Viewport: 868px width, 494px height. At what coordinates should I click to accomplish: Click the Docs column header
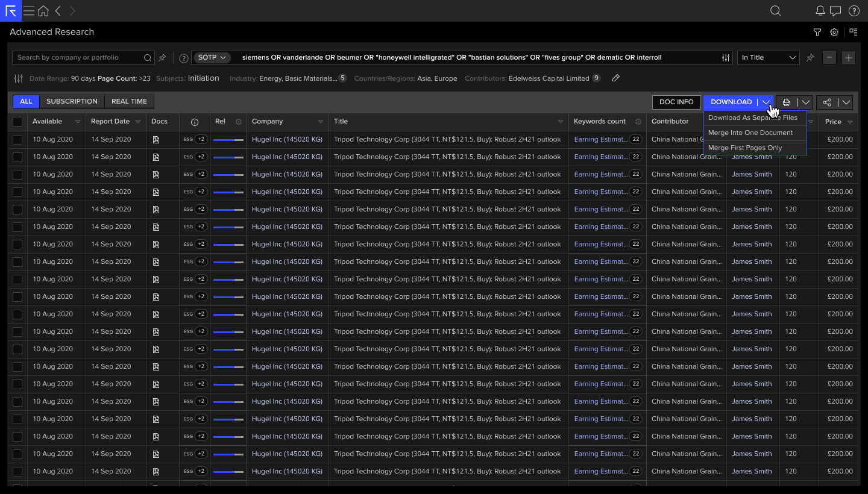tap(160, 122)
